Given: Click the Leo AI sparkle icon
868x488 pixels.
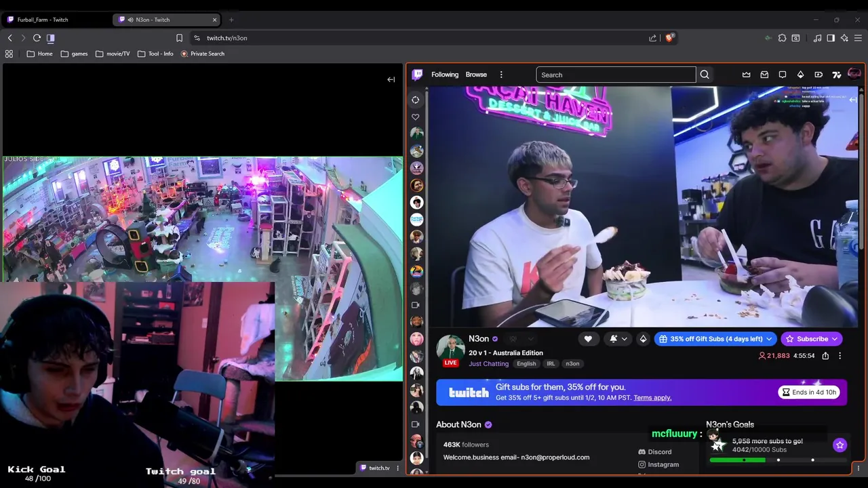Looking at the screenshot, I should [844, 38].
